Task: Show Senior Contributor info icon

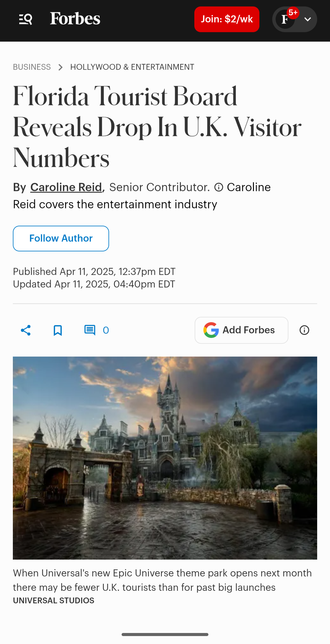Action: pyautogui.click(x=219, y=187)
